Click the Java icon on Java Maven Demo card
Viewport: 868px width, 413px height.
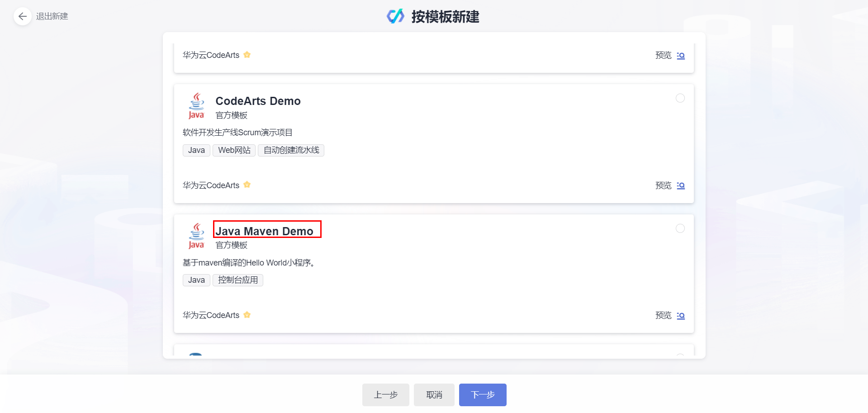pyautogui.click(x=196, y=236)
